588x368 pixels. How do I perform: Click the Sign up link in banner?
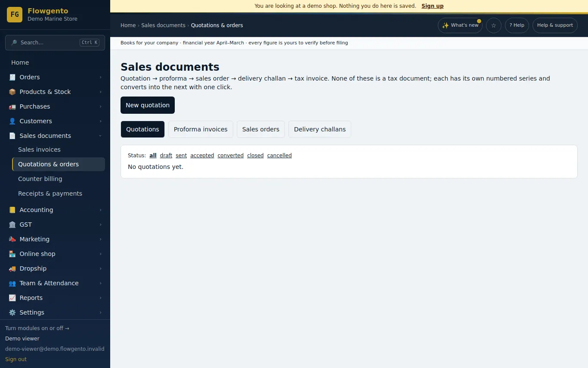(x=433, y=6)
